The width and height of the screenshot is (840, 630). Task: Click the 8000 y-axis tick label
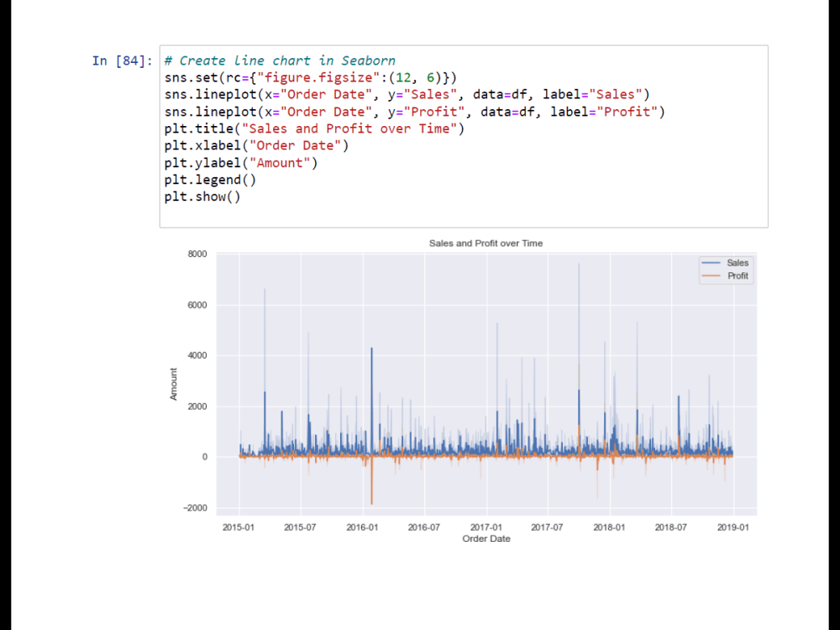click(x=197, y=254)
